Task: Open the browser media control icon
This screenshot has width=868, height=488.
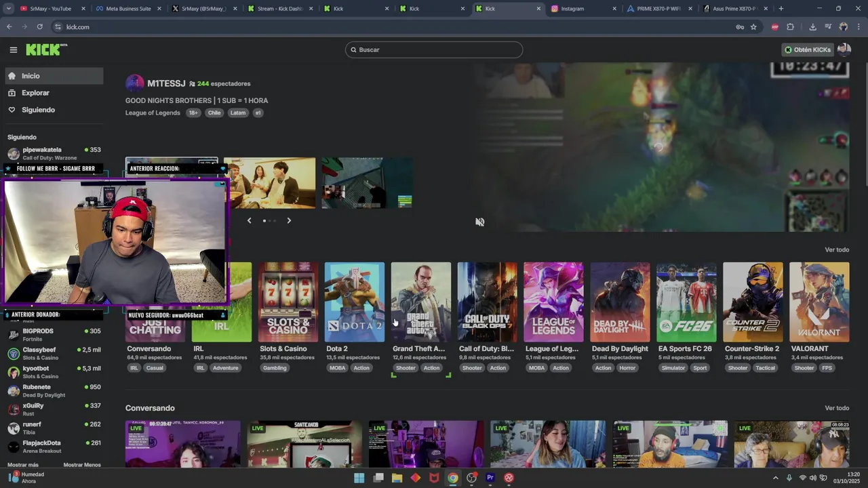Action: tap(828, 27)
